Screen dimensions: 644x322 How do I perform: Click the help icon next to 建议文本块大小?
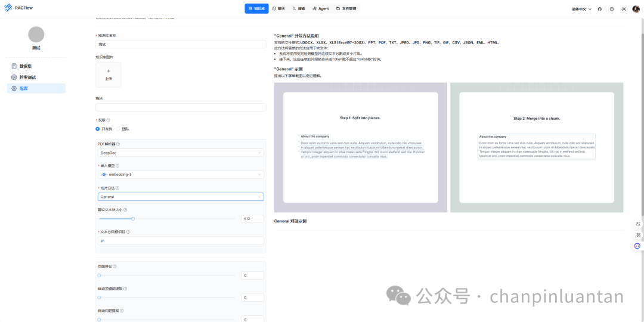pos(125,210)
